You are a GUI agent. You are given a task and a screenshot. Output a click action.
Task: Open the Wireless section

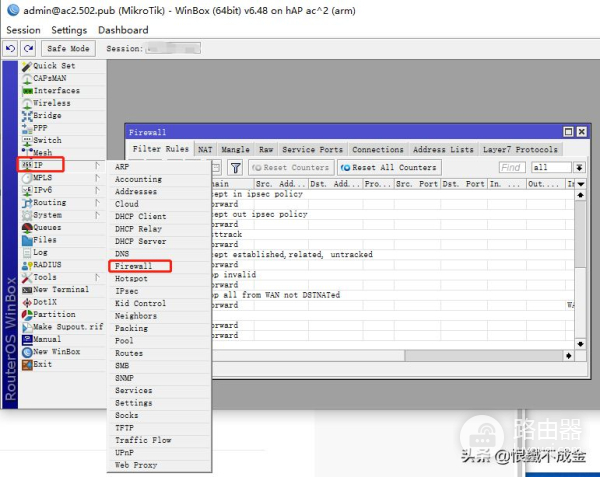[51, 103]
